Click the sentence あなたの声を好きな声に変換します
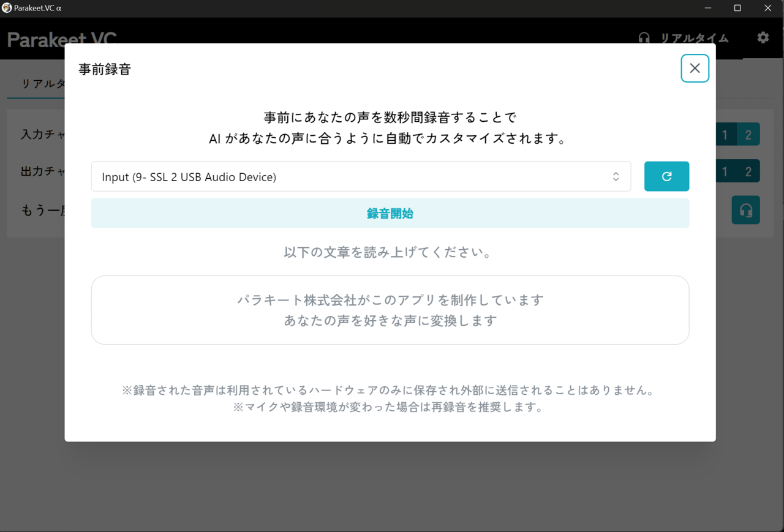The width and height of the screenshot is (784, 532). click(390, 320)
